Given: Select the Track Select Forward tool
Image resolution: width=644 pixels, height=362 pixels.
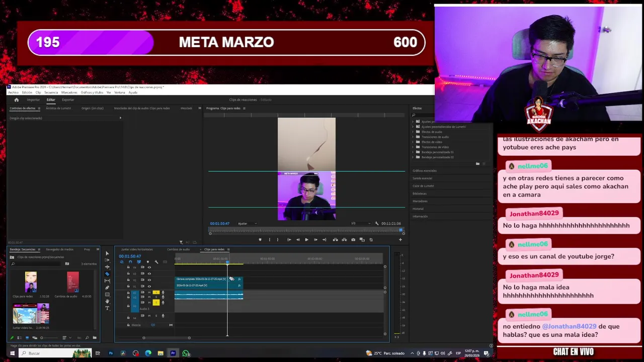Looking at the screenshot, I should click(107, 260).
